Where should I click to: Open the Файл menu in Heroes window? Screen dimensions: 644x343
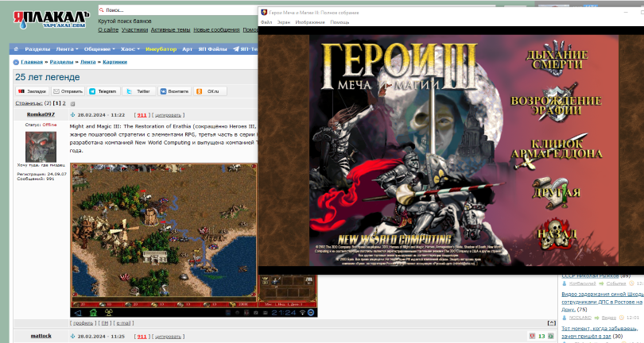point(266,22)
